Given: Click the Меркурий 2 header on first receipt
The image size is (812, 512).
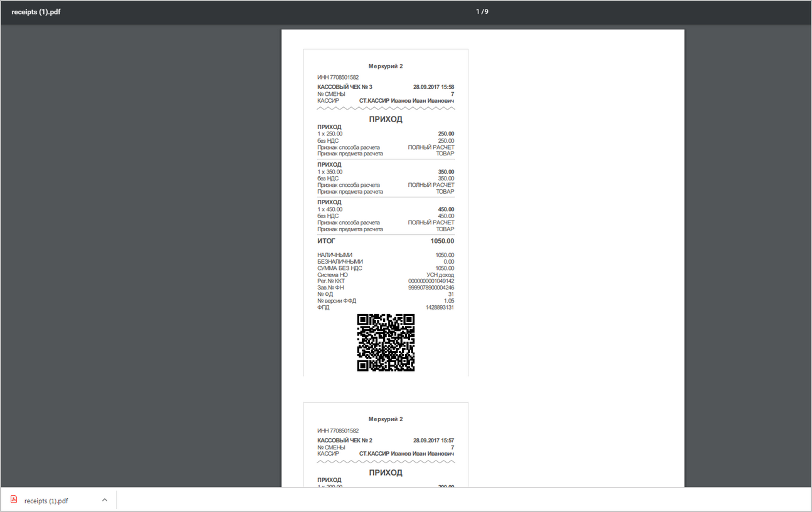Looking at the screenshot, I should click(x=386, y=66).
